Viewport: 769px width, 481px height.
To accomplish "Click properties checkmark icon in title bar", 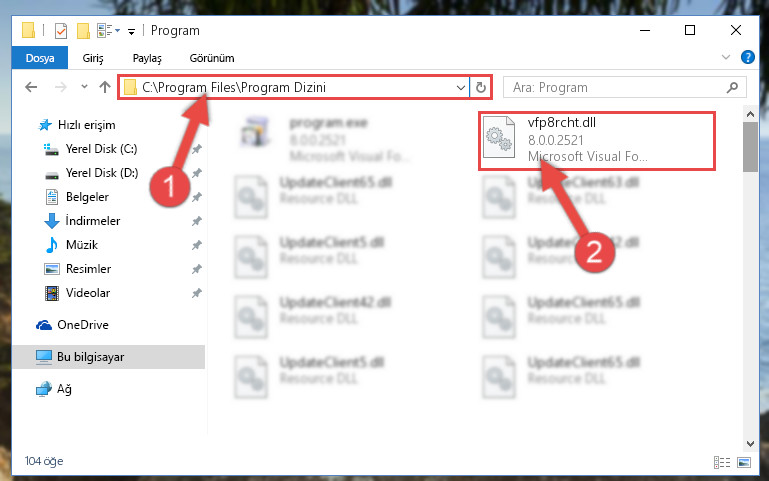I will pos(61,30).
